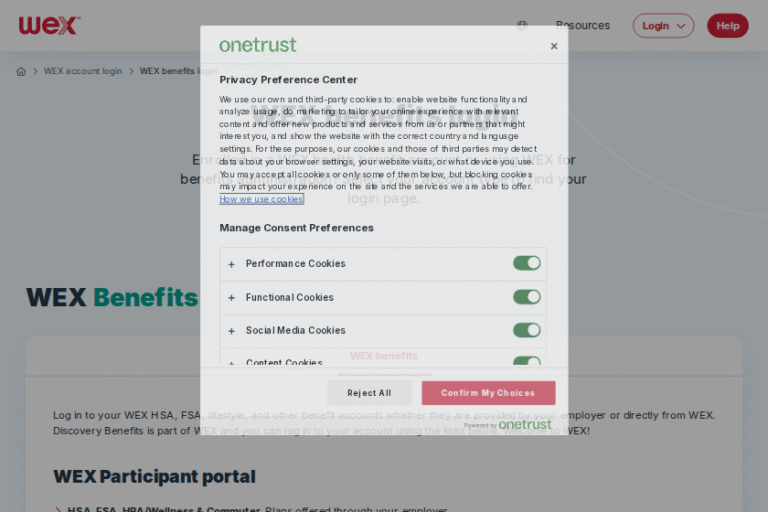Click Confirm My Choices button
Image resolution: width=768 pixels, height=512 pixels.
[488, 393]
